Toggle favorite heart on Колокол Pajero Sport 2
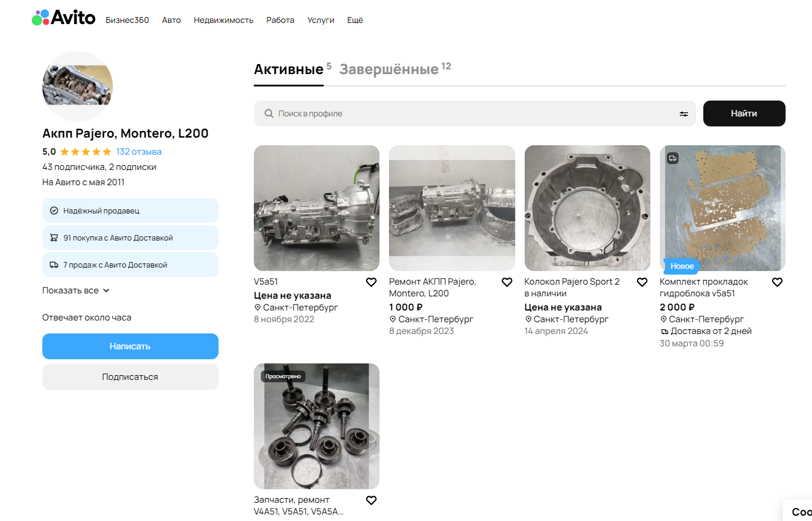This screenshot has width=812, height=521. pyautogui.click(x=642, y=282)
